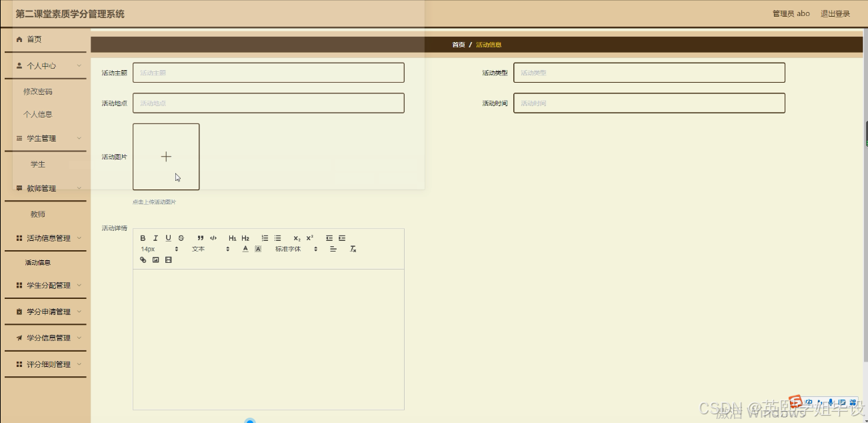Image resolution: width=868 pixels, height=423 pixels.
Task: Decrease indent in the editor
Action: [x=329, y=238]
